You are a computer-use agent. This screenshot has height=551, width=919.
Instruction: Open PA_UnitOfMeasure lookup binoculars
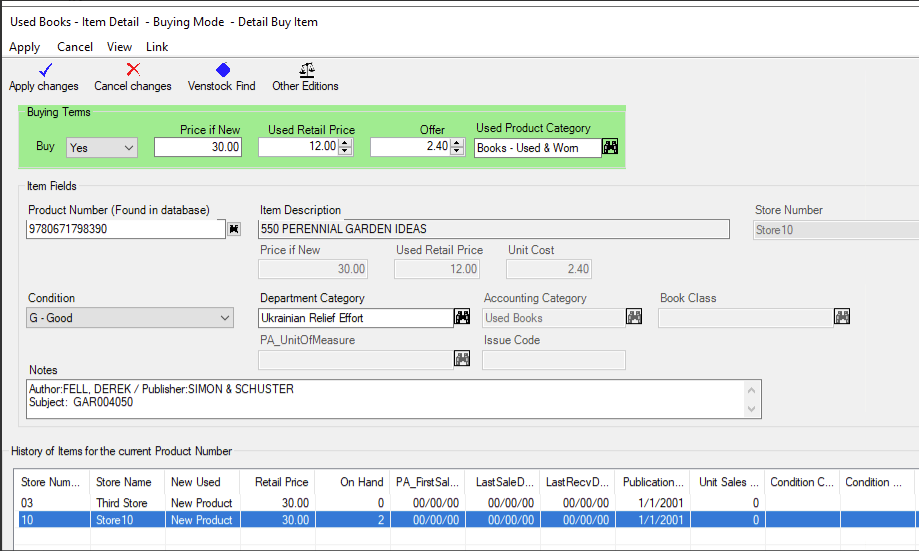462,359
